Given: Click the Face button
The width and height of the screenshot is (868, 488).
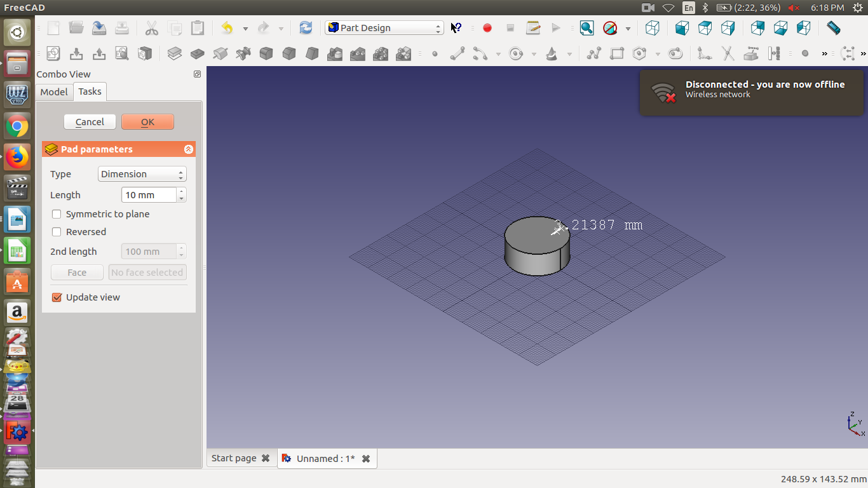Looking at the screenshot, I should point(77,273).
